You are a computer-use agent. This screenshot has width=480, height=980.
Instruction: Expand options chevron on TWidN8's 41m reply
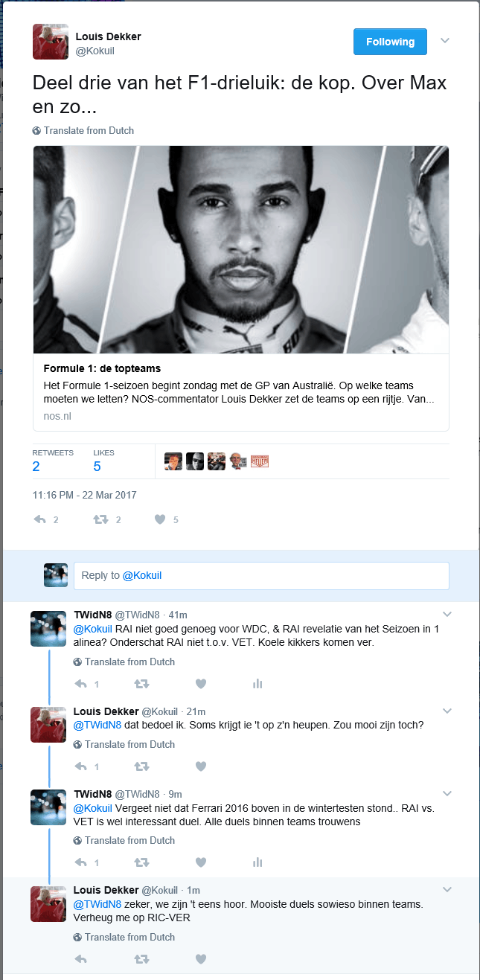point(447,615)
